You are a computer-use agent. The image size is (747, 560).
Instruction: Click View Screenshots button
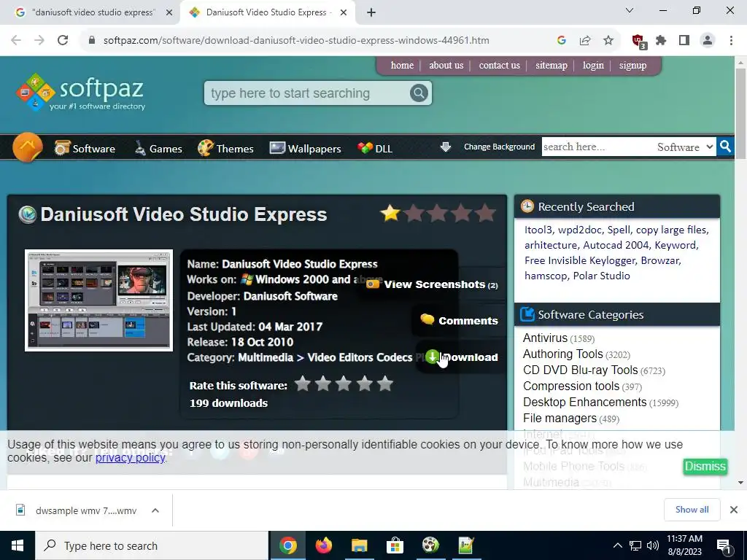[x=433, y=284]
